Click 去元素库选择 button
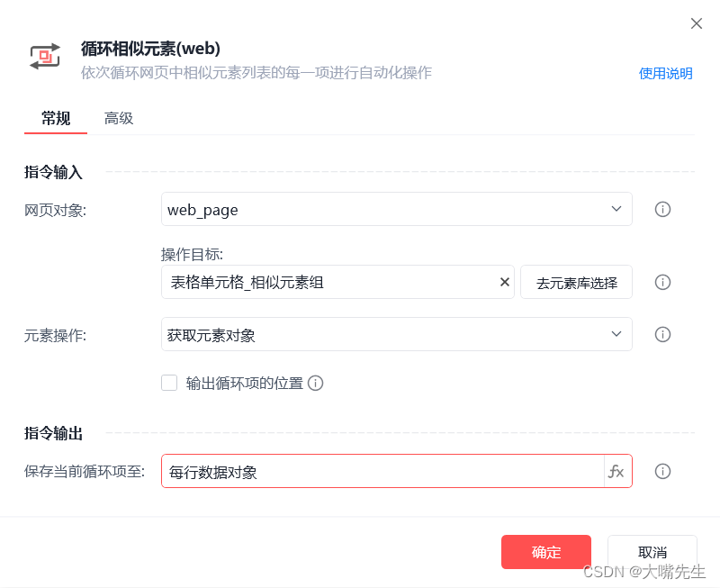 pyautogui.click(x=577, y=282)
